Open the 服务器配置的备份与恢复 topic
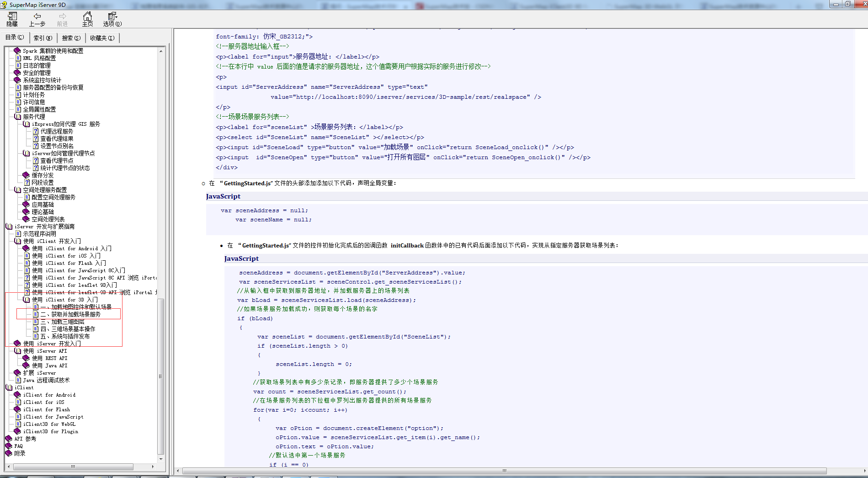The image size is (868, 478). pyautogui.click(x=53, y=87)
